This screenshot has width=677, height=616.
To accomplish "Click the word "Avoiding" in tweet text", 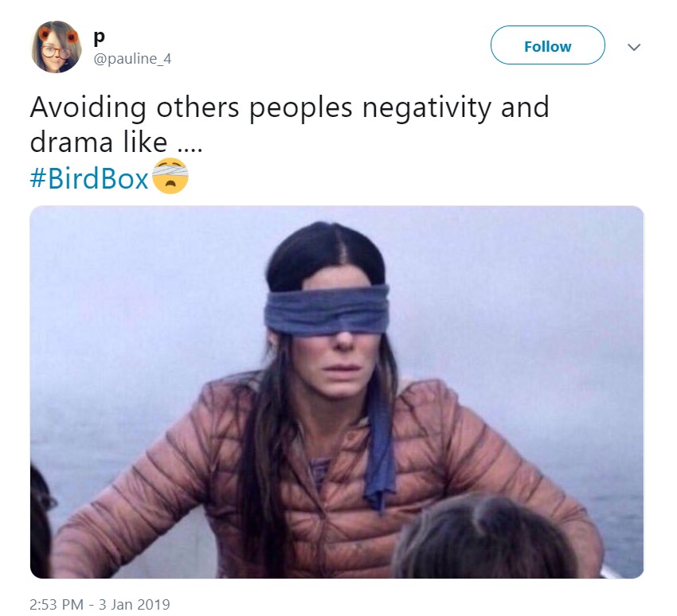I will [88, 108].
